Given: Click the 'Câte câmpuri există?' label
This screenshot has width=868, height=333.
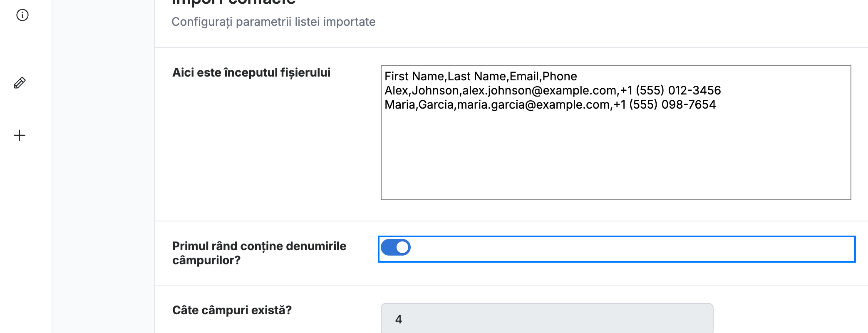Looking at the screenshot, I should 232,310.
